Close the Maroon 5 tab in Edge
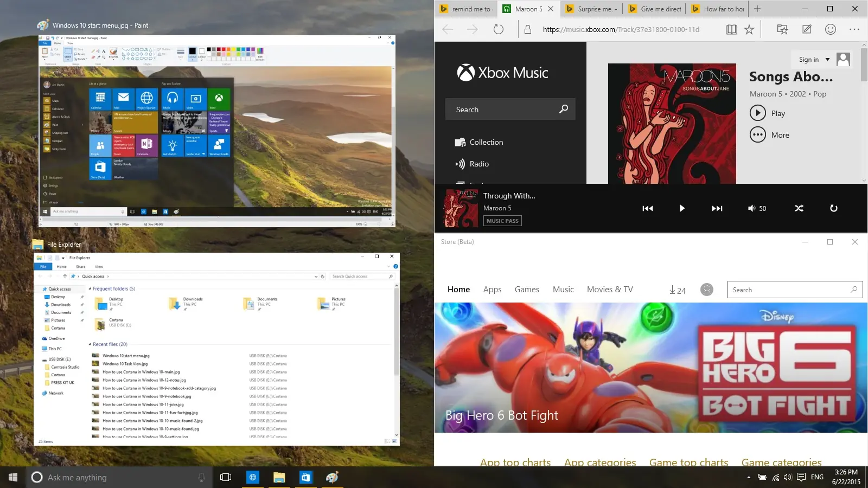868x488 pixels. [551, 9]
